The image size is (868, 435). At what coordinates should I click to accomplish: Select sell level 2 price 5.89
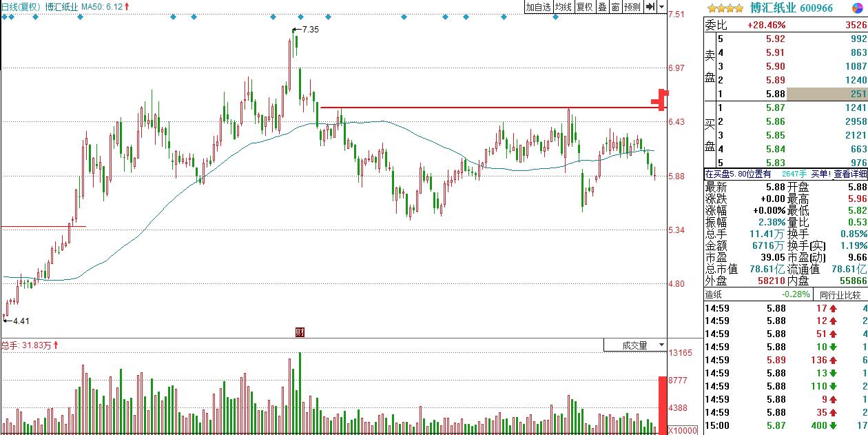click(x=776, y=80)
